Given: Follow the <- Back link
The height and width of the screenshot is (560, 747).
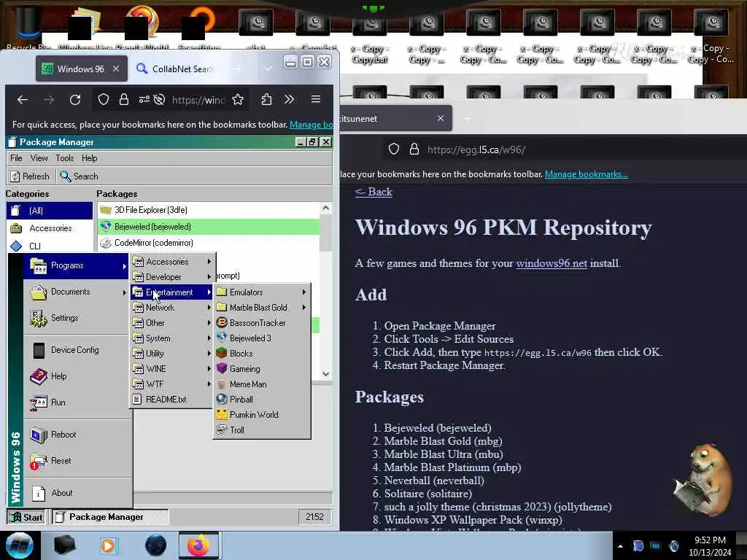Looking at the screenshot, I should 373,192.
